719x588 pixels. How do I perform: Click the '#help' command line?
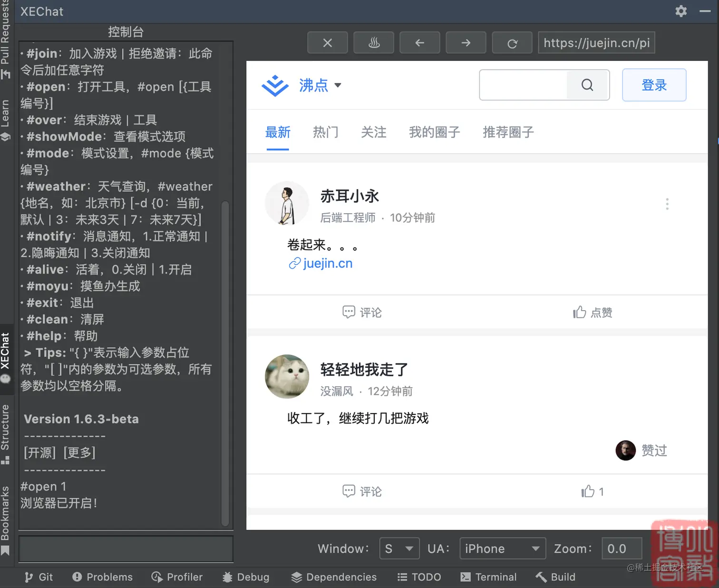(59, 336)
